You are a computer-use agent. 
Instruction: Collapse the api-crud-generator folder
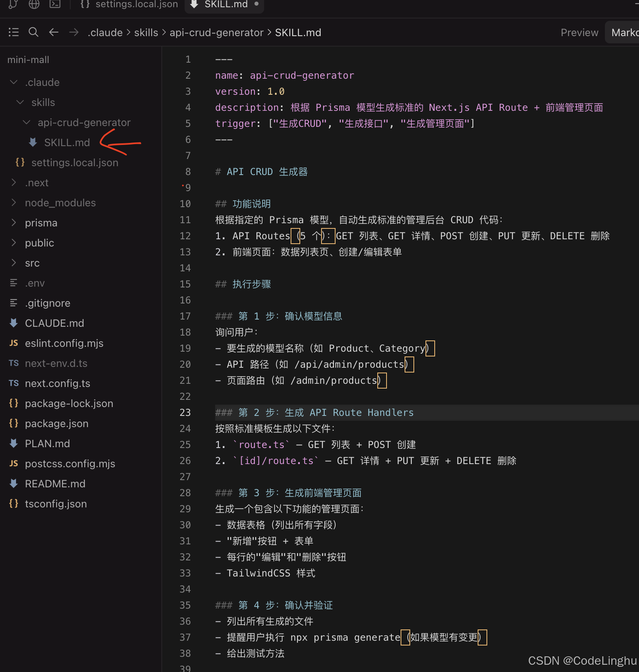click(x=26, y=122)
